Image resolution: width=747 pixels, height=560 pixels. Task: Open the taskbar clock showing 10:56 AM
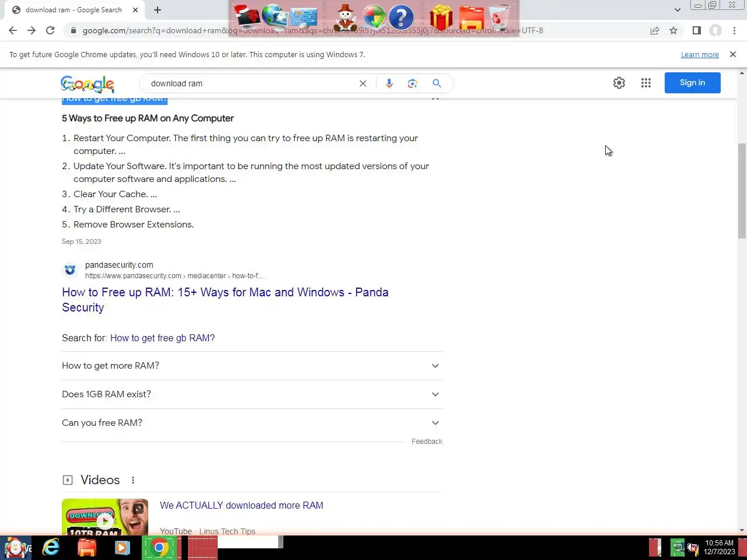click(719, 547)
